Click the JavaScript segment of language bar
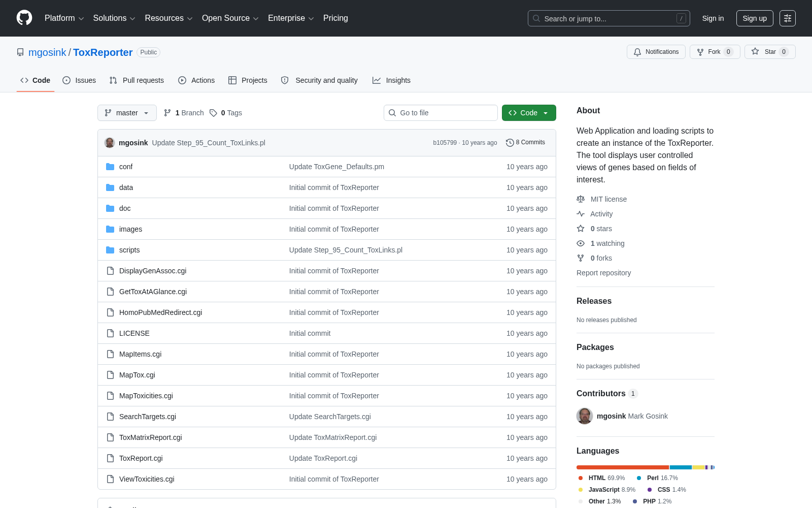This screenshot has width=812, height=508. point(699,467)
